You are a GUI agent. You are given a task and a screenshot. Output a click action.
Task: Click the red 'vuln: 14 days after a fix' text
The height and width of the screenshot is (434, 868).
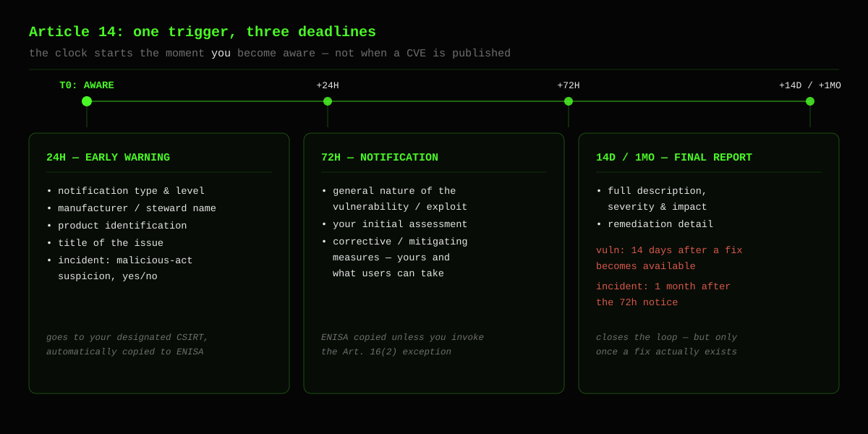pyautogui.click(x=669, y=258)
